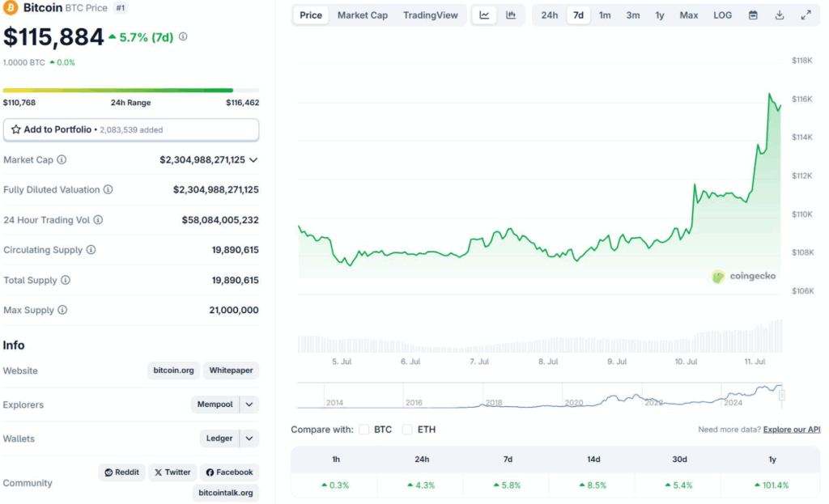
Task: Select Max time range
Action: tap(689, 15)
